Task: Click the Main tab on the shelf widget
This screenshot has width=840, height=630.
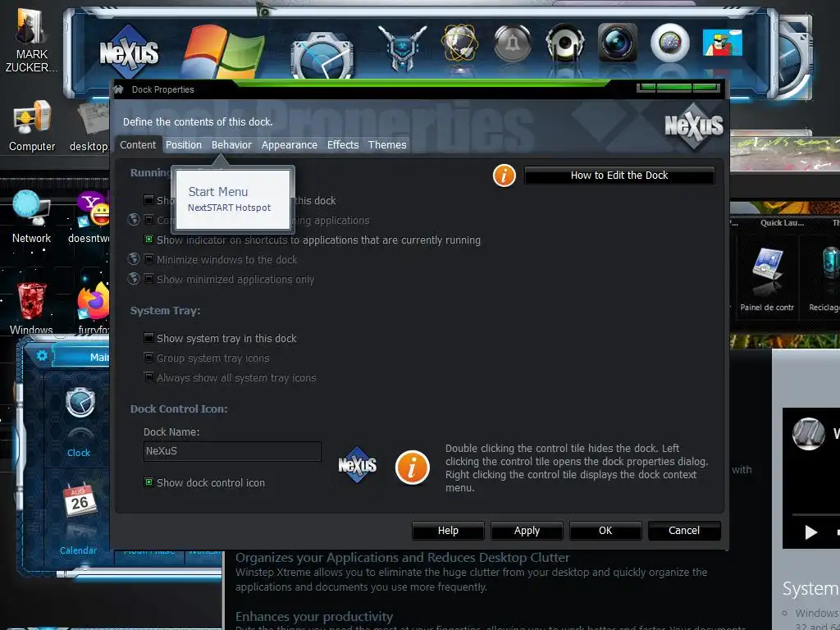Action: click(x=83, y=357)
